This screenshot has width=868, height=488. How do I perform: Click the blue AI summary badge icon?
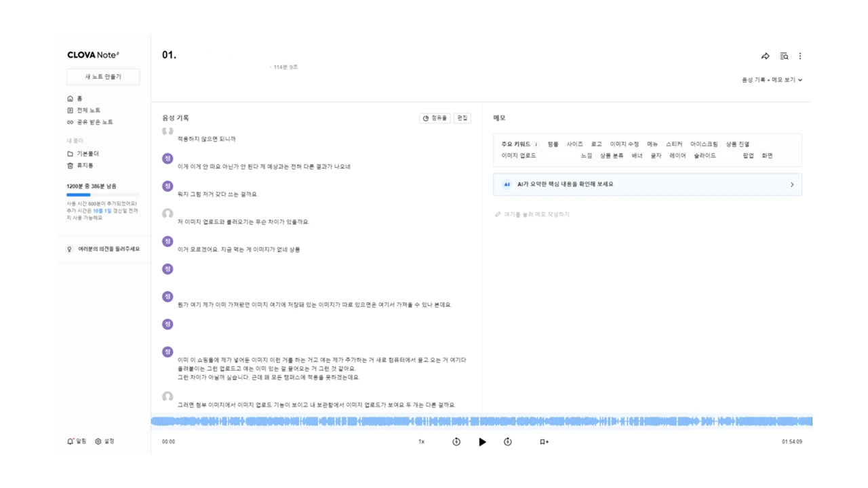[507, 184]
